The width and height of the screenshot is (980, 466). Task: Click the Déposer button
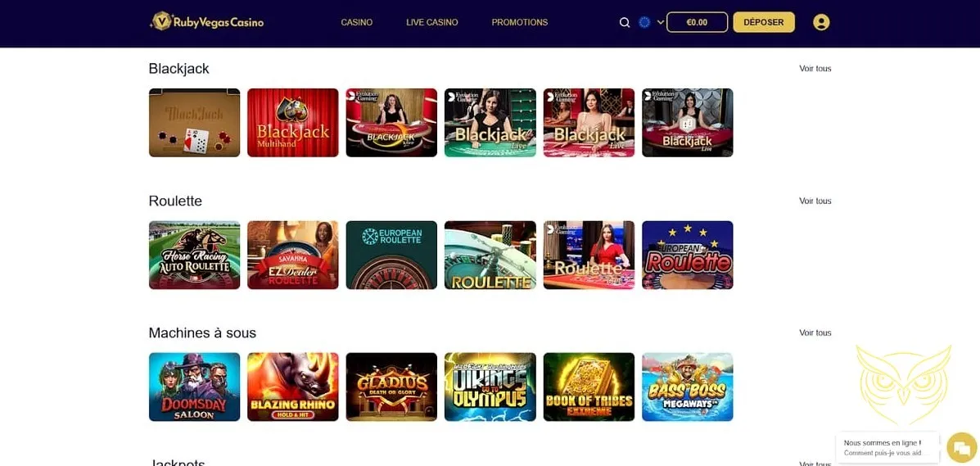coord(764,22)
